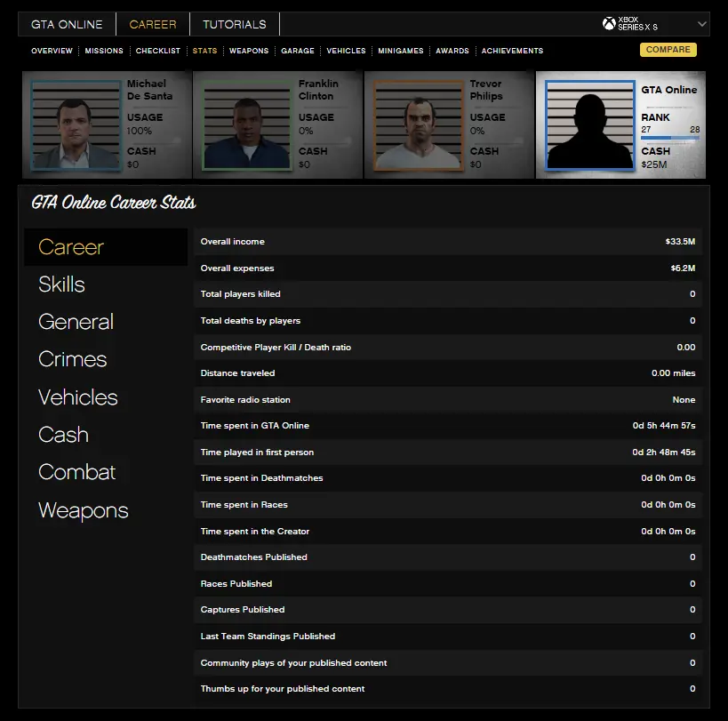Open the MISSIONS submenu
728x721 pixels.
(x=104, y=51)
